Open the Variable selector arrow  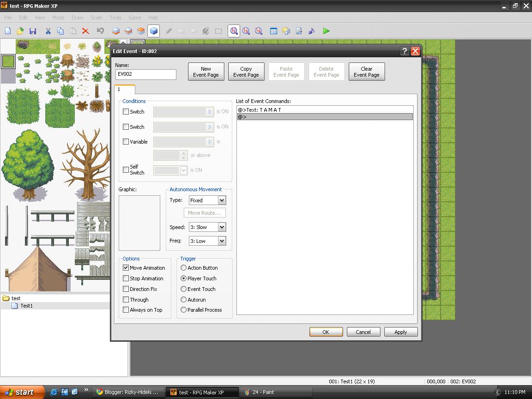[210, 142]
